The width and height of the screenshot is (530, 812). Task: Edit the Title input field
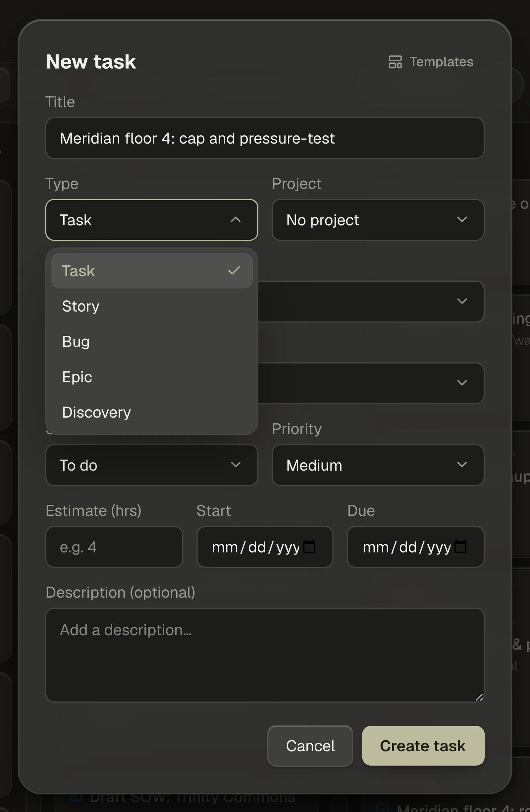pos(265,138)
